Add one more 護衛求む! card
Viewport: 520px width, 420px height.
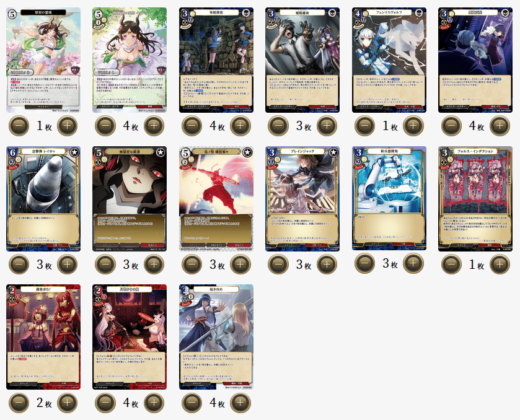[68, 403]
